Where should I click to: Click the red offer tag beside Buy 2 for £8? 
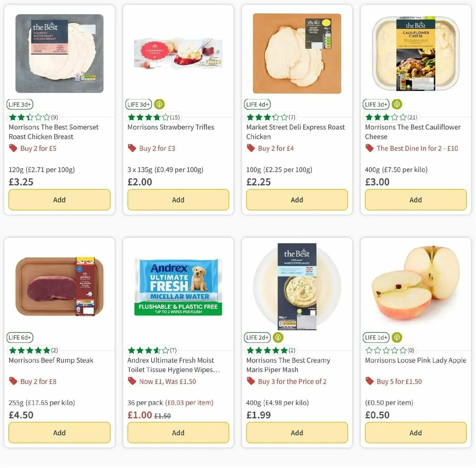[x=13, y=381]
